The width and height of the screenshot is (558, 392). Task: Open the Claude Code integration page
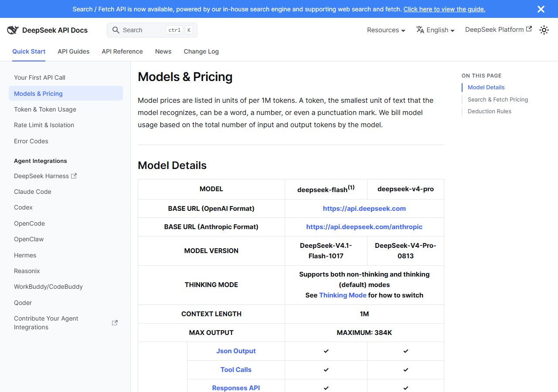[66, 192]
